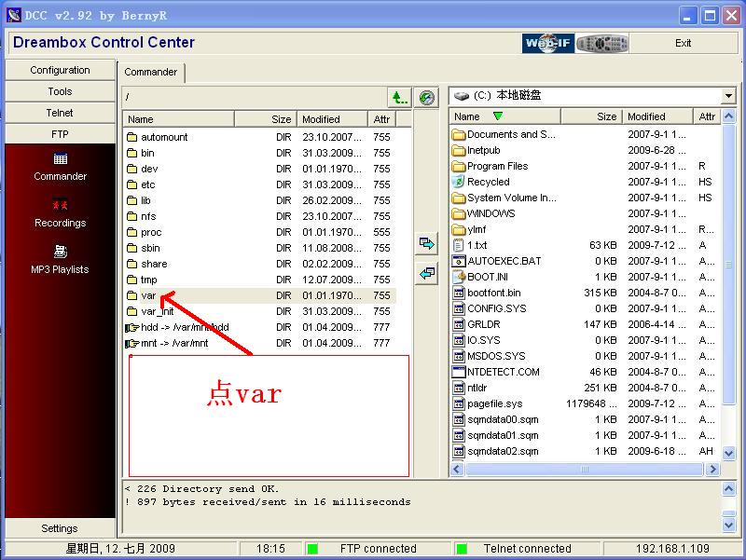Select the WINDOWS folder in local list
The height and width of the screenshot is (560, 746).
pyautogui.click(x=490, y=213)
